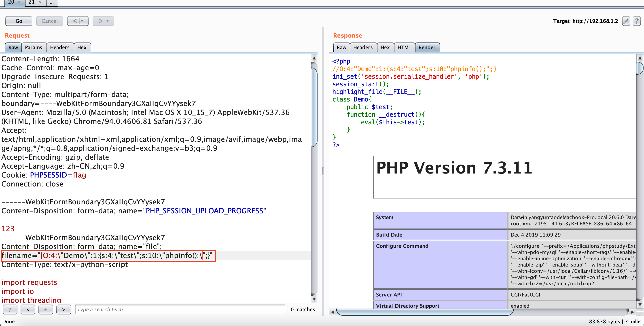Switch to the Response Headers tab
The width and height of the screenshot is (644, 326).
(x=363, y=47)
